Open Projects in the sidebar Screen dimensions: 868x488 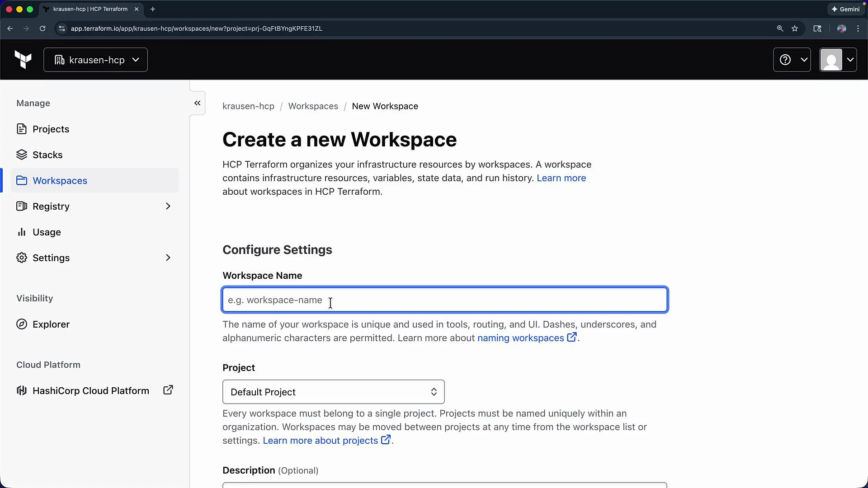pos(95,129)
